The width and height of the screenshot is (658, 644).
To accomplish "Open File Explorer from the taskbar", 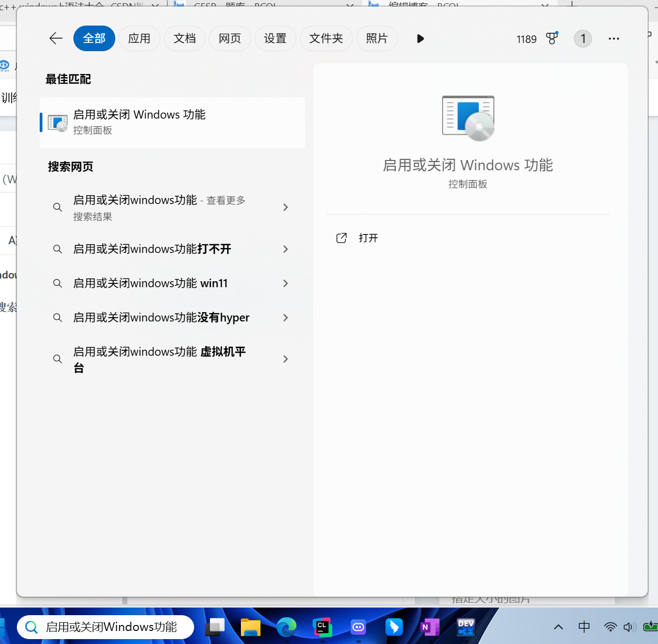I will point(251,627).
